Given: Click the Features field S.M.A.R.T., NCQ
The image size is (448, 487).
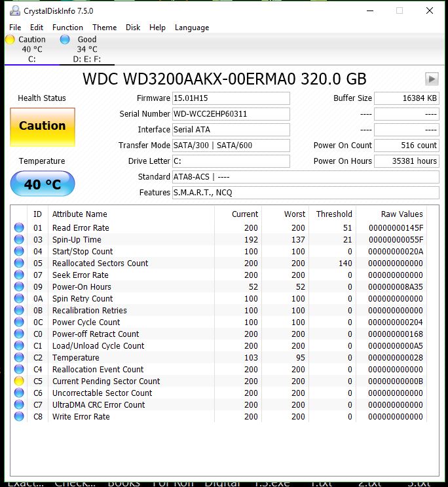Looking at the screenshot, I should (x=305, y=193).
